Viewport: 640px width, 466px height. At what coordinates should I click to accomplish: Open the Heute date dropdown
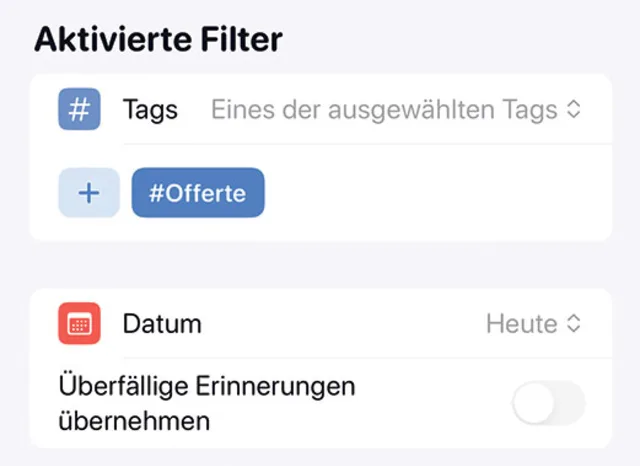pos(532,324)
